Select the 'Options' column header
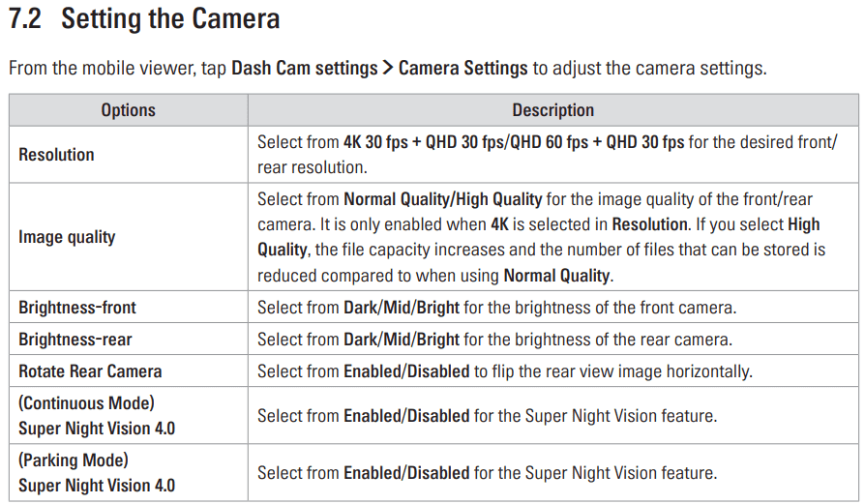865x504 pixels. pos(128,110)
